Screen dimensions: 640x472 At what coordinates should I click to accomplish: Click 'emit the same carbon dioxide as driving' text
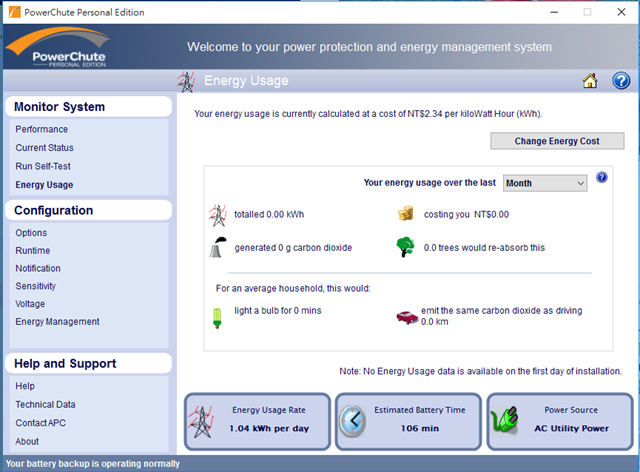pyautogui.click(x=502, y=311)
